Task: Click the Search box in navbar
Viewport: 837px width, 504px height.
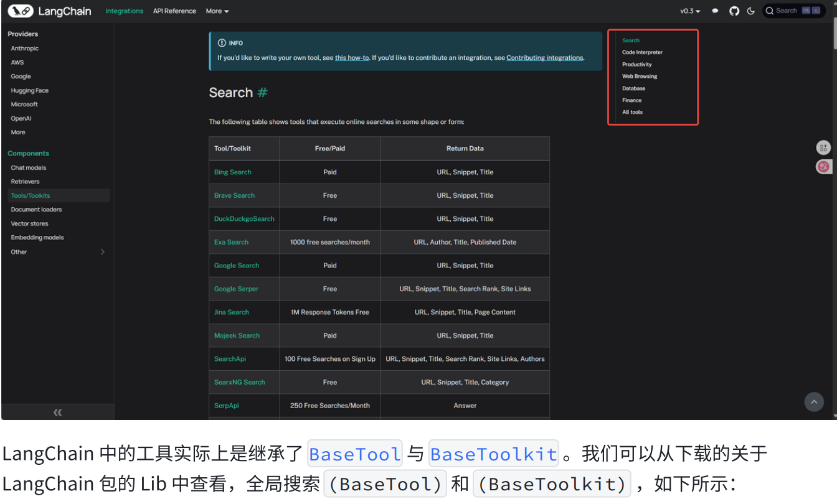Action: [794, 11]
